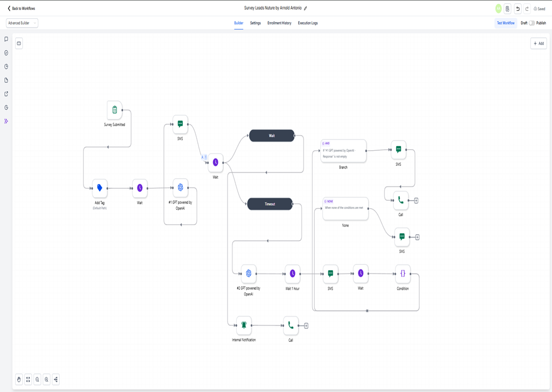Screen dimensions: 552x392
Task: Open the Enrollment History tab
Action: tap(279, 23)
